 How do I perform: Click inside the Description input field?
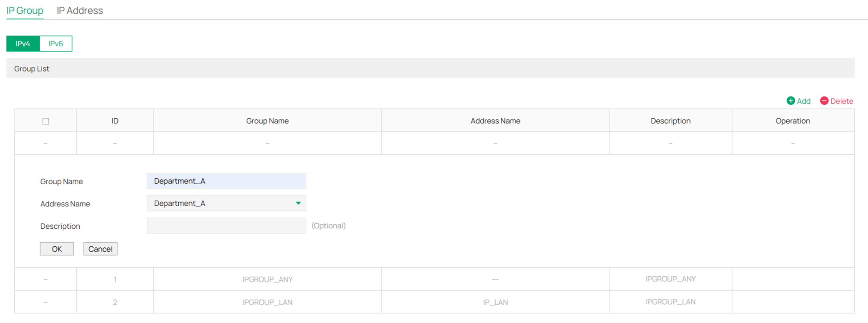pyautogui.click(x=226, y=226)
